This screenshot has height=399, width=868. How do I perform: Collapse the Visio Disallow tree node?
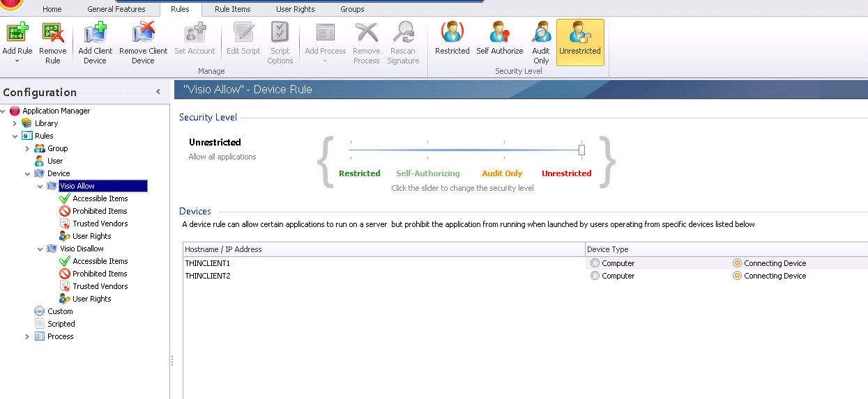40,249
